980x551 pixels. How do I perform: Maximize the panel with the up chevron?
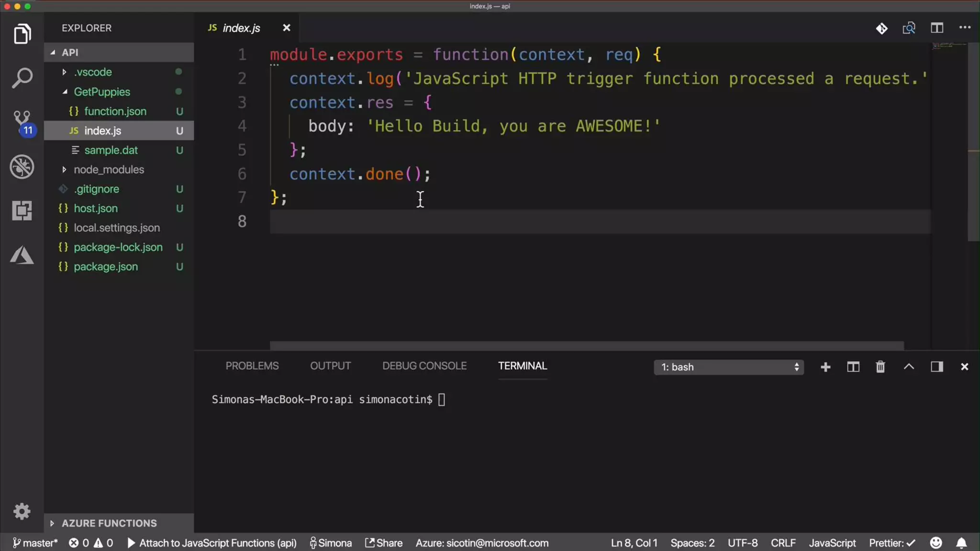[x=909, y=367]
